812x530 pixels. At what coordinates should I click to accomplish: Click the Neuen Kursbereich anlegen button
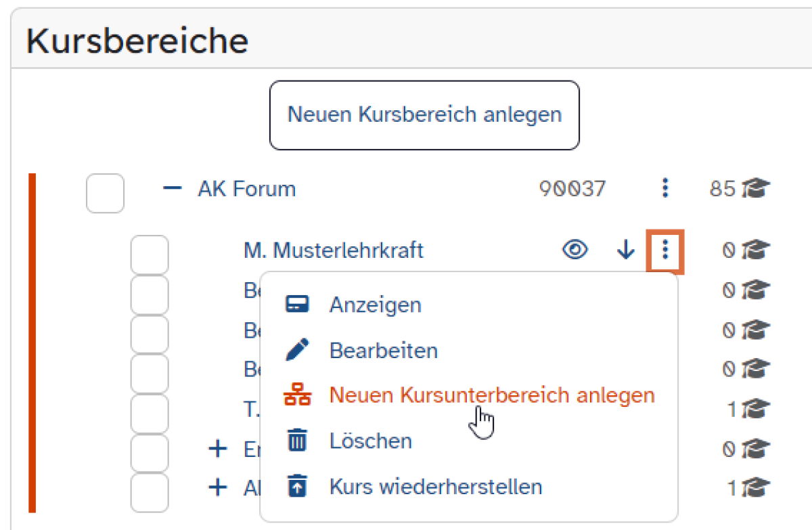pos(424,114)
